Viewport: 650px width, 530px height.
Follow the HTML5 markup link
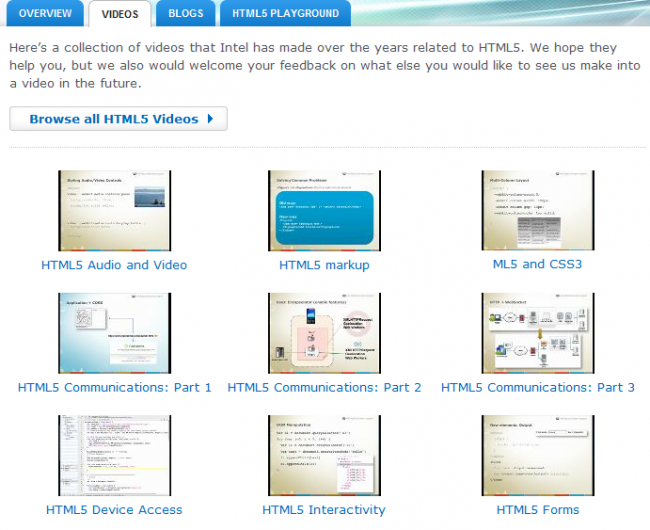coord(324,265)
